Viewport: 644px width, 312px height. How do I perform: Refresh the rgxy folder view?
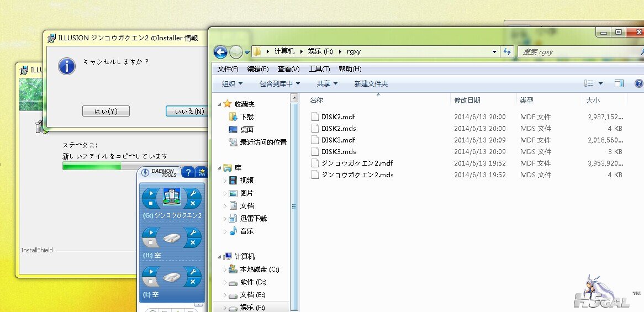click(507, 52)
